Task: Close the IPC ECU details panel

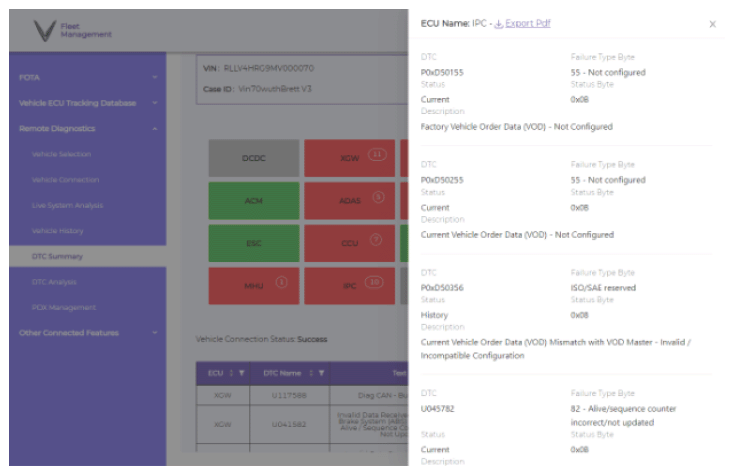Action: [712, 24]
